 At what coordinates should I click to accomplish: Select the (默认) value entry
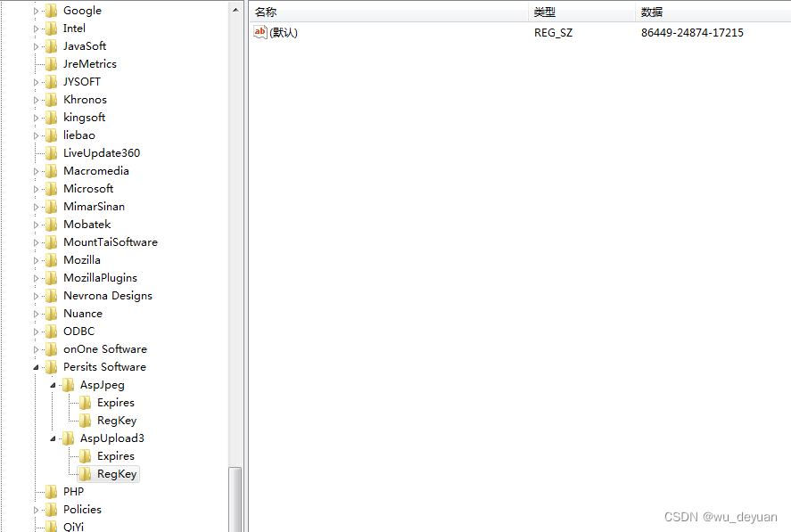coord(283,32)
